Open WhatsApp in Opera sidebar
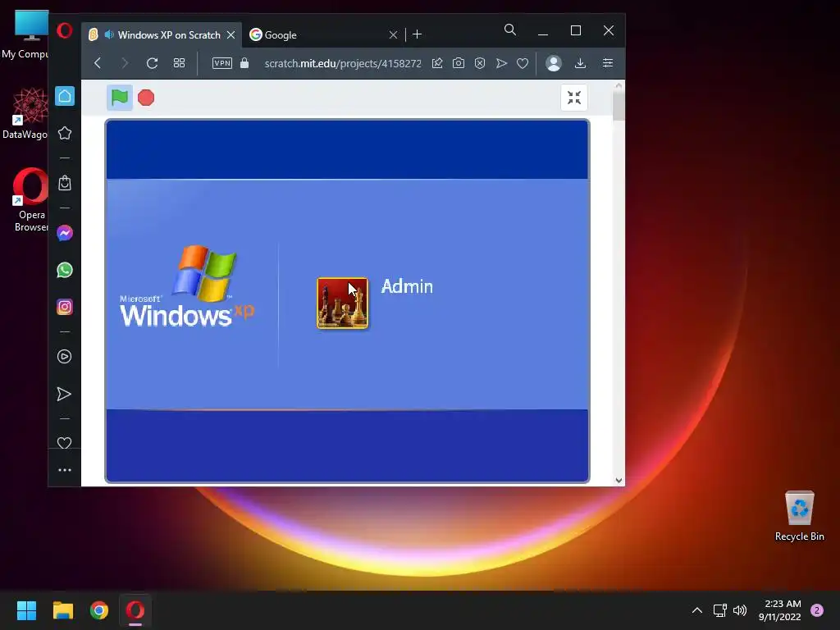 tap(65, 270)
